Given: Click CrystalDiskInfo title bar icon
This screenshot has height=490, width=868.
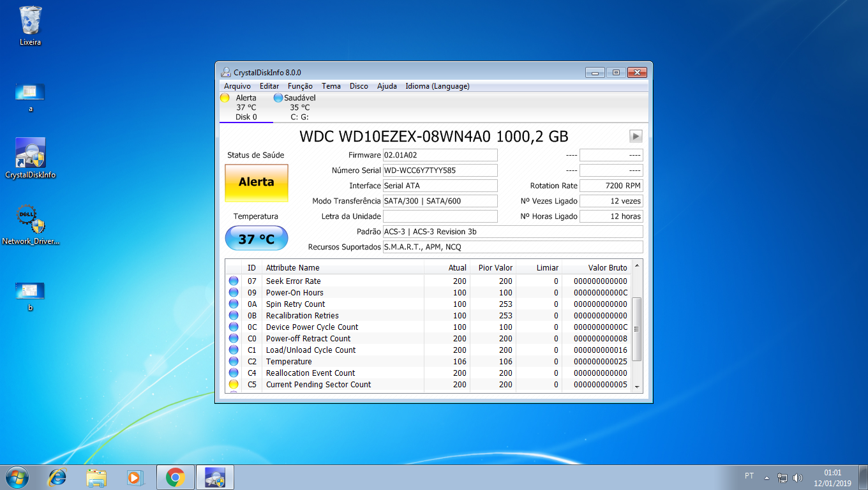Looking at the screenshot, I should [x=226, y=72].
